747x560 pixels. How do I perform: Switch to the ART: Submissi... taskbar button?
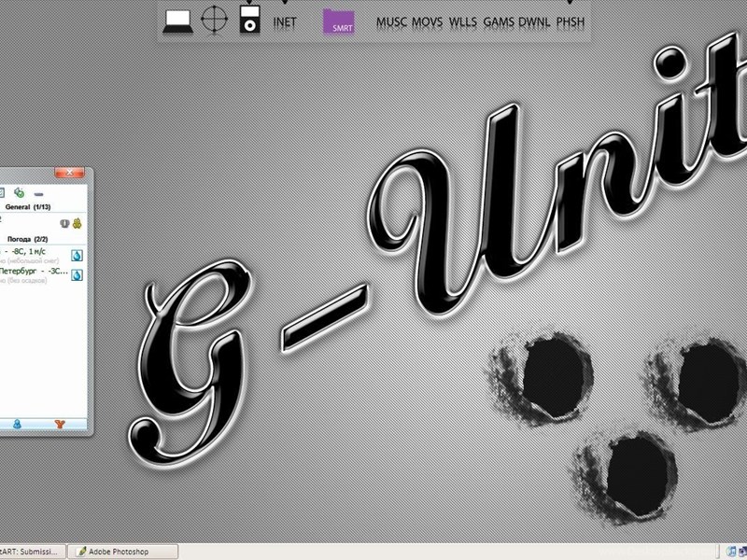(x=32, y=552)
